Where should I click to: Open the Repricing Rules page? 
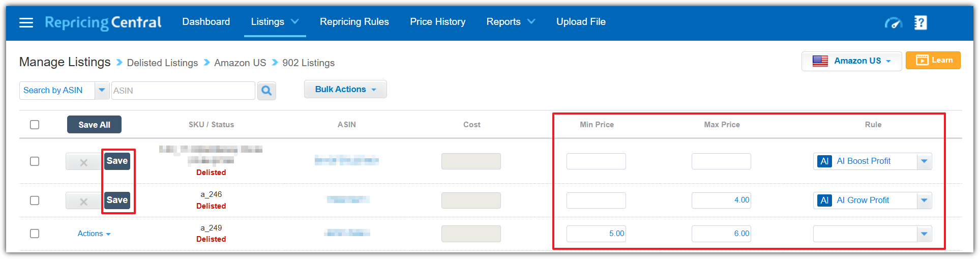tap(354, 22)
